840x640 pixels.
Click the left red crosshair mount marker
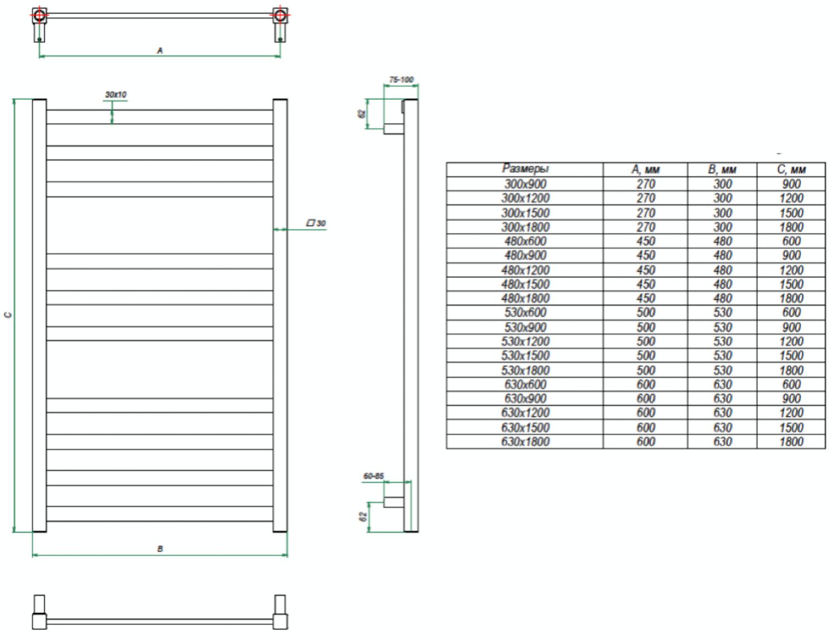[39, 15]
